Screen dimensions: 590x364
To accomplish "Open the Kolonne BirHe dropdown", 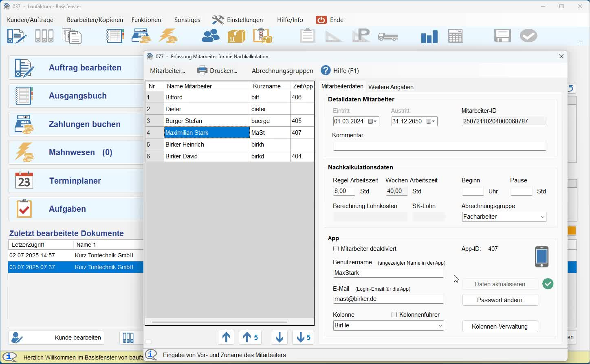I will pos(440,326).
